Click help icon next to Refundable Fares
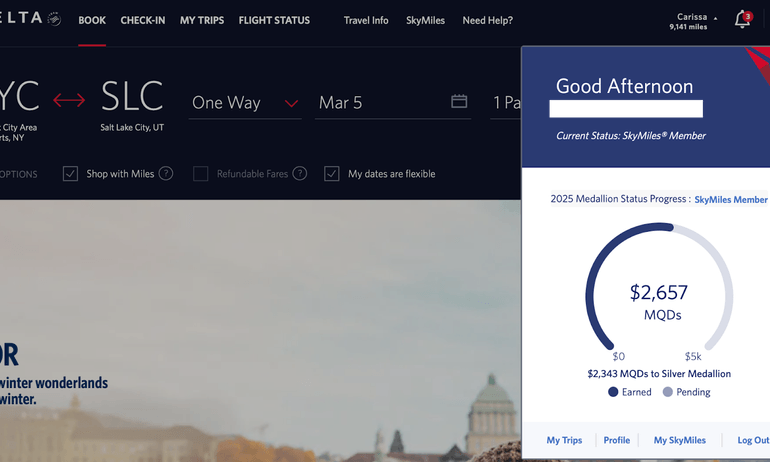The width and height of the screenshot is (770, 462). tap(299, 173)
